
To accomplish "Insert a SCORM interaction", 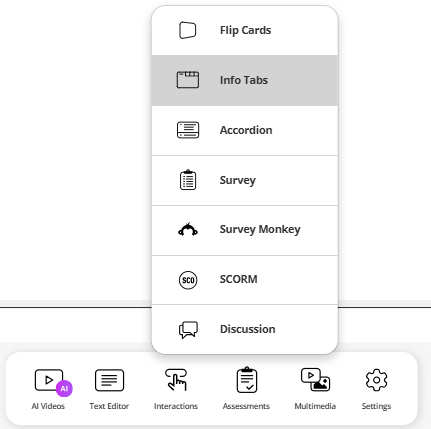I will pos(245,280).
